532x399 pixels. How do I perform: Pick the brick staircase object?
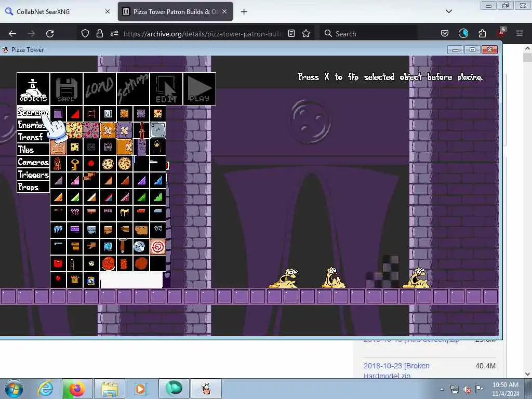91,180
